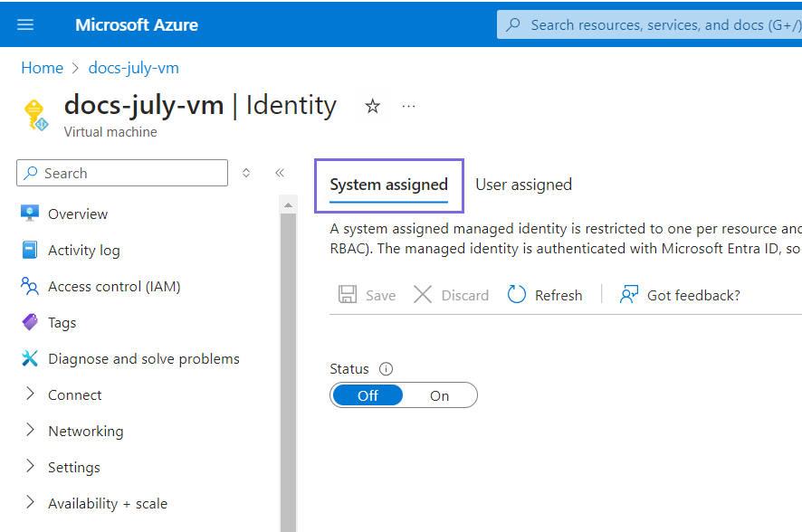This screenshot has width=802, height=532.
Task: Set Status toggle to Off
Action: [368, 395]
